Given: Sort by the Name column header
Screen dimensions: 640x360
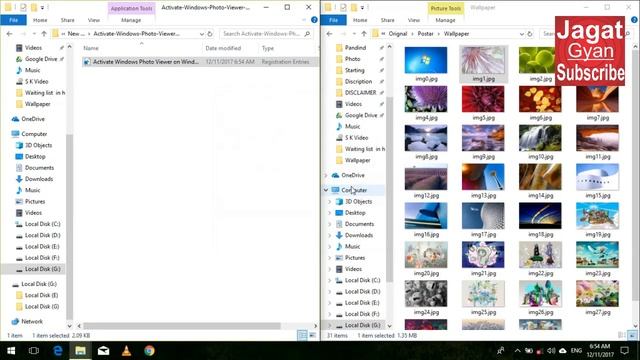Looking at the screenshot, I should (x=141, y=48).
